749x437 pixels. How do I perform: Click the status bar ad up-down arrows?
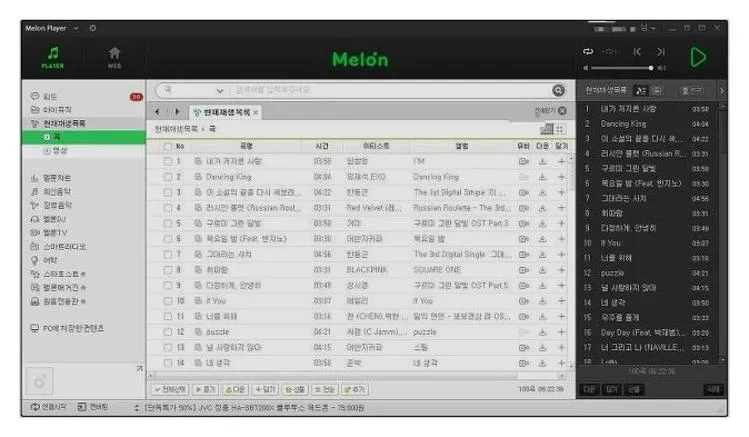(x=137, y=408)
